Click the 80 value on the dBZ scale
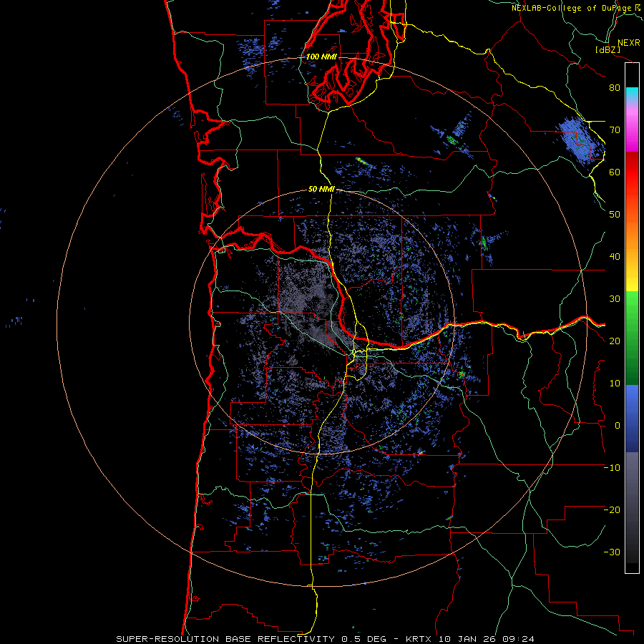 tap(615, 88)
